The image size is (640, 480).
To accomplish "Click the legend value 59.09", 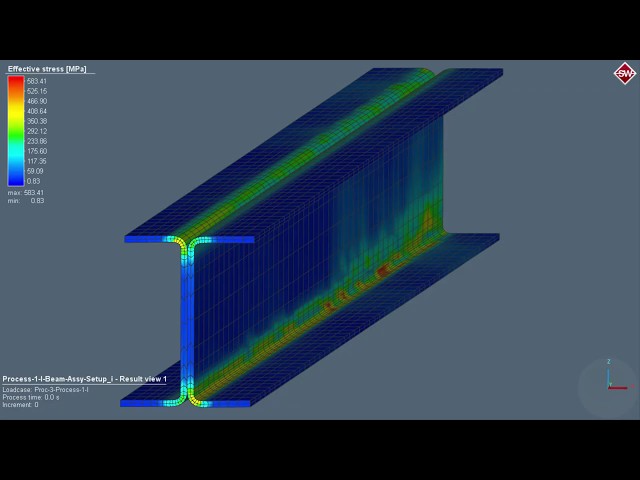I will 35,171.
